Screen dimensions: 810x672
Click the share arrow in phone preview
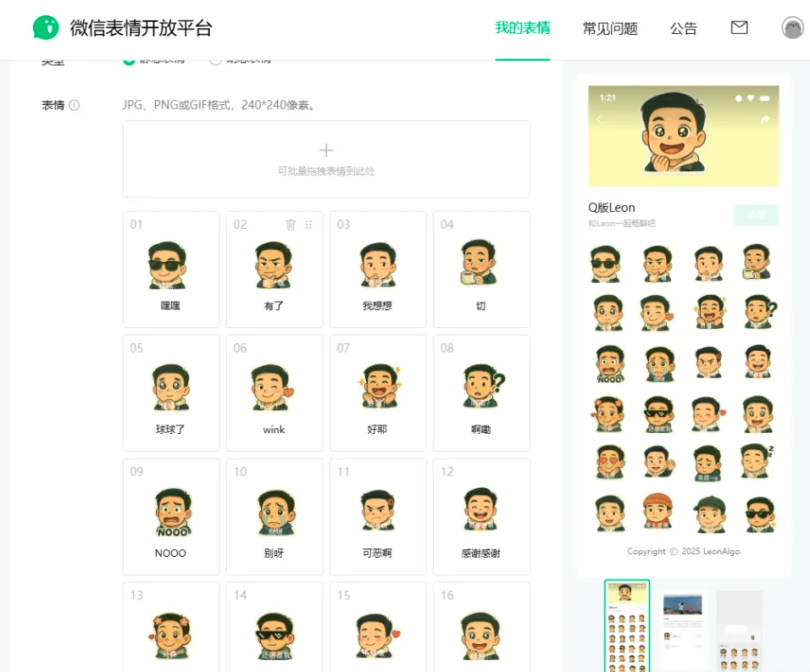765,119
